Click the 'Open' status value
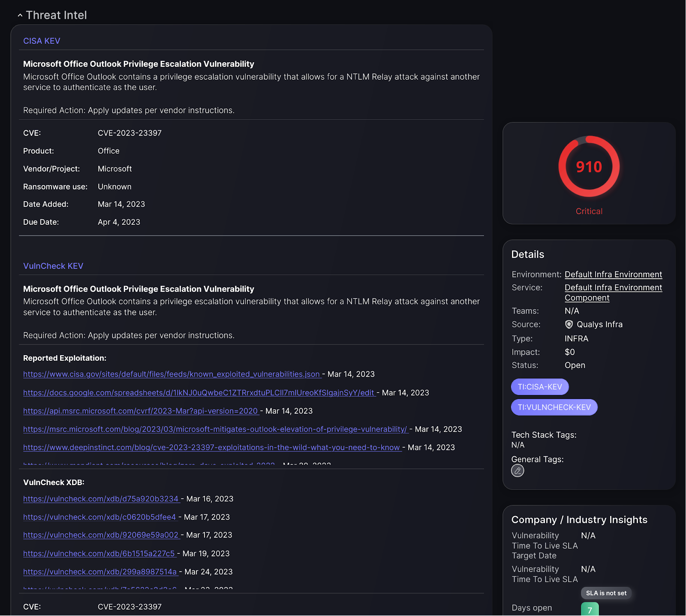The height and width of the screenshot is (616, 686). [575, 365]
